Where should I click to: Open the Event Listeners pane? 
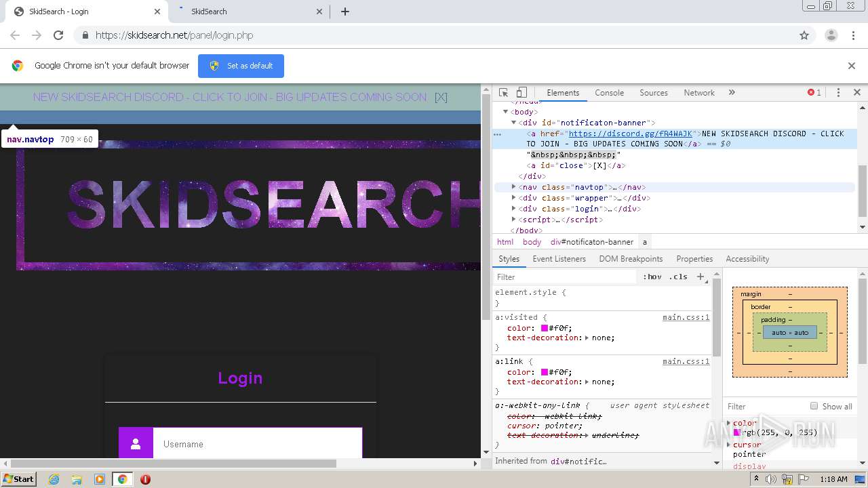[x=559, y=259]
